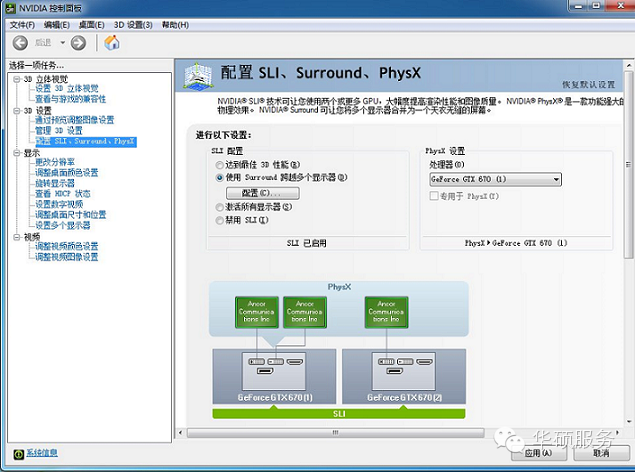Open 设置 3D 立体视觉 task
This screenshot has width=635, height=472.
[x=66, y=89]
